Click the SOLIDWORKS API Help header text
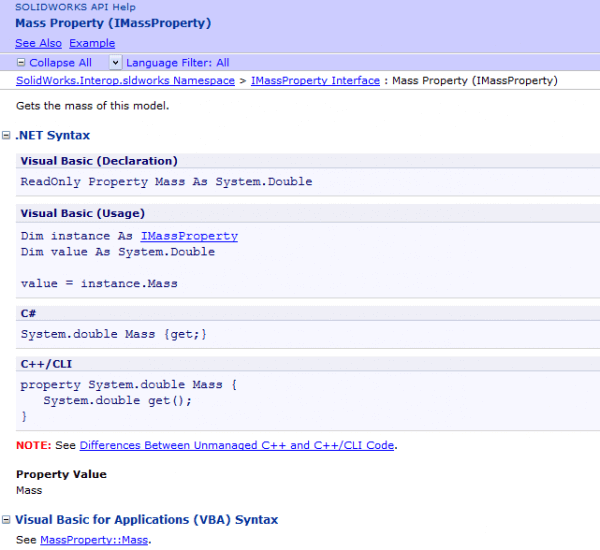The height and width of the screenshot is (550, 600). (x=75, y=7)
